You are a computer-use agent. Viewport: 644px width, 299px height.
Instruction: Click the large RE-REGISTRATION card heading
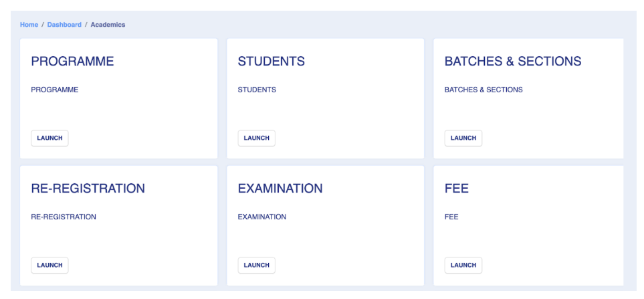(x=88, y=189)
